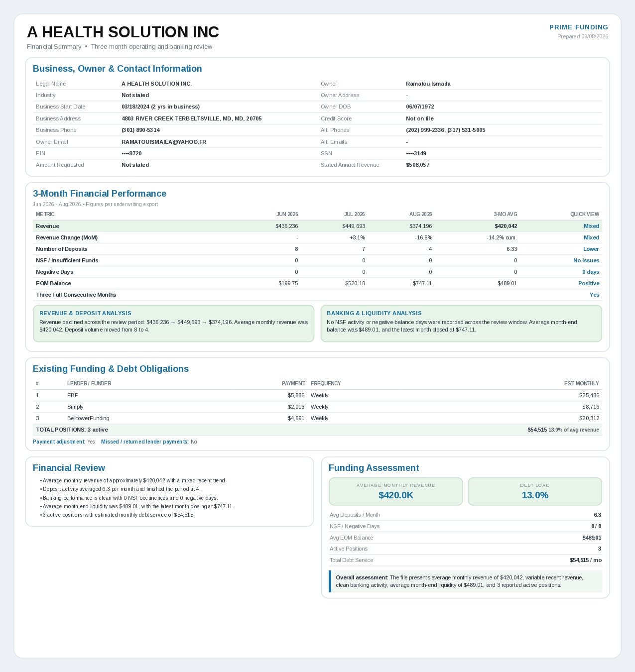Click August revenue $374,196 cell

click(420, 226)
